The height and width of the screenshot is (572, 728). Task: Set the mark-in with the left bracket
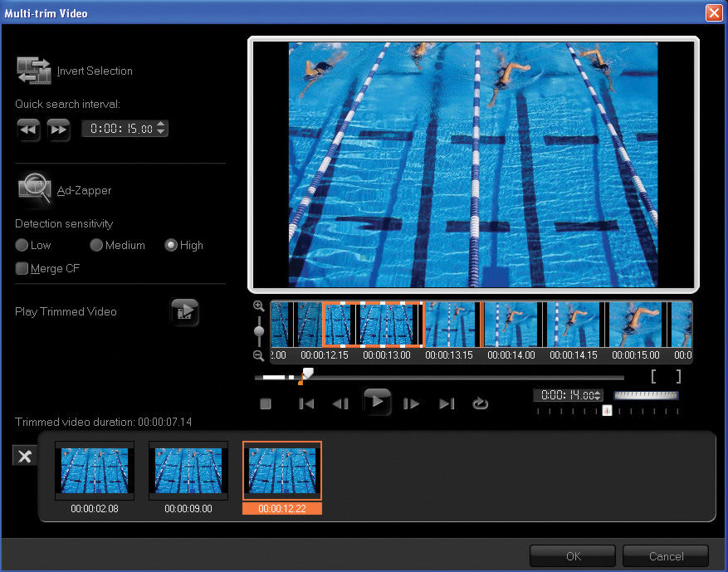click(653, 376)
